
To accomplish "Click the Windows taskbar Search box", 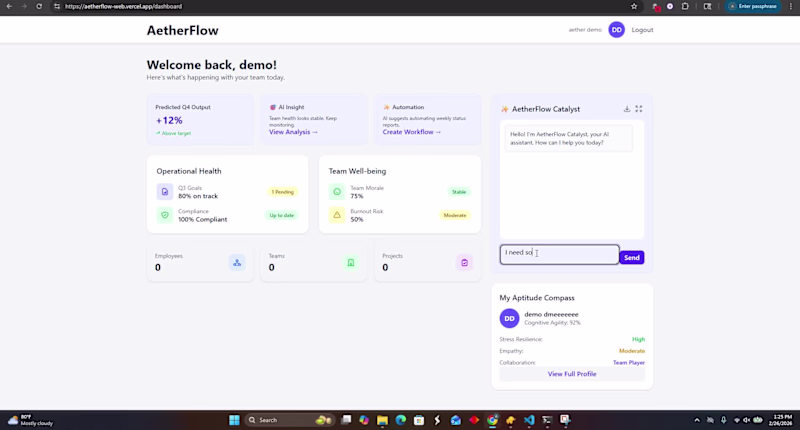I will click(x=288, y=420).
